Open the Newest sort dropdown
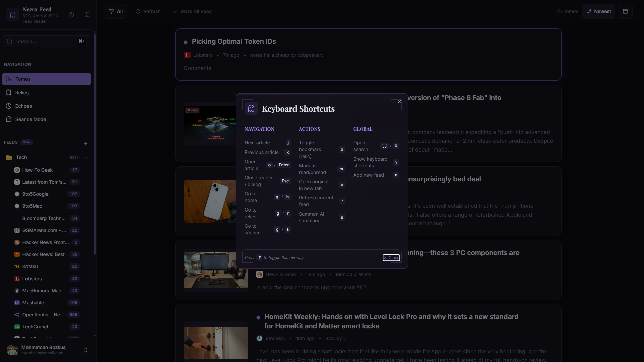The height and width of the screenshot is (362, 644). click(598, 11)
